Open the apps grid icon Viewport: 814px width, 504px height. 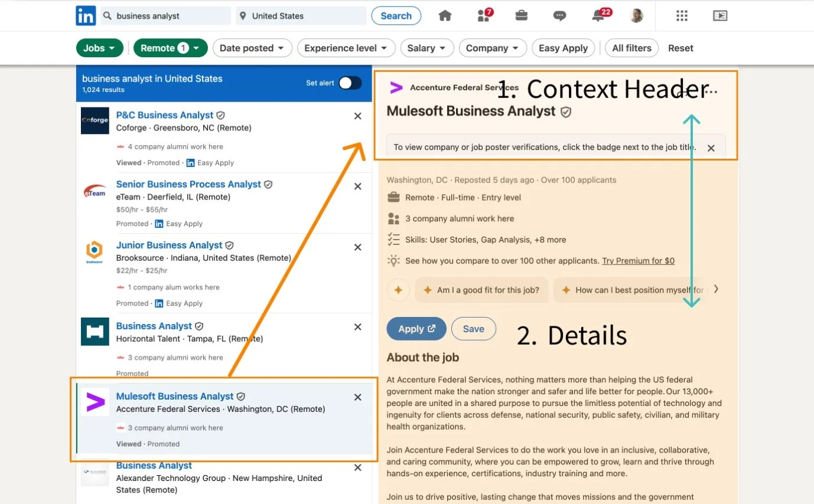[682, 16]
